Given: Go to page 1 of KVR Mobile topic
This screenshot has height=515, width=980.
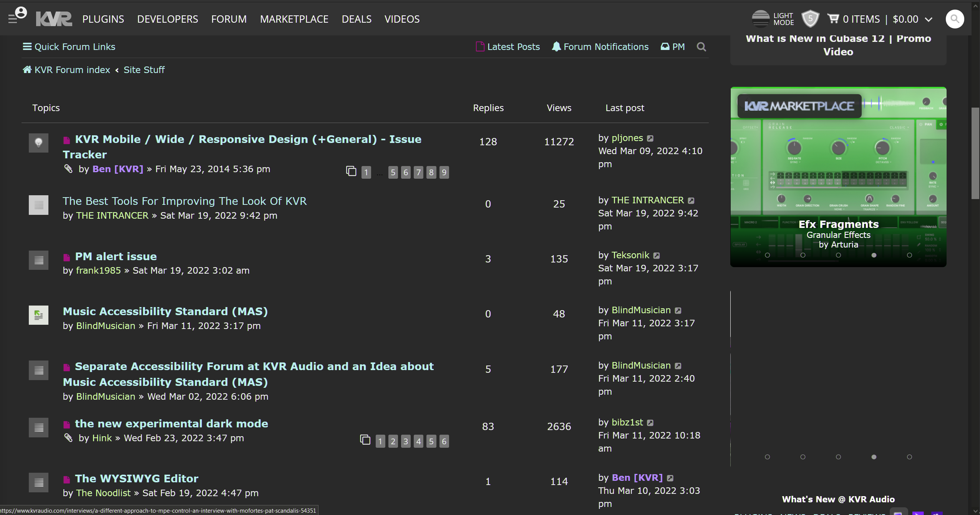Looking at the screenshot, I should click(x=366, y=172).
